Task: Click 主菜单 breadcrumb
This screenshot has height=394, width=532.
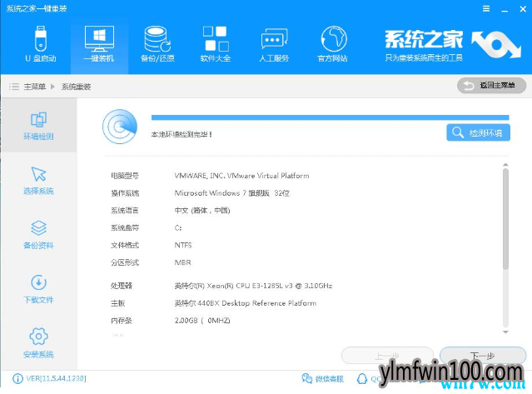Action: [x=35, y=87]
